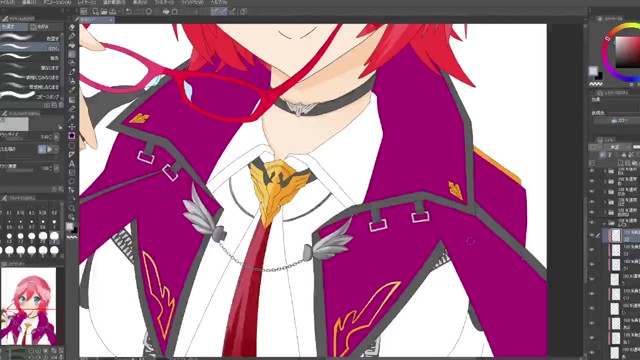Screen dimensions: 640x360
Task: Select the Text tool in the toolbar
Action: pyautogui.click(x=72, y=164)
